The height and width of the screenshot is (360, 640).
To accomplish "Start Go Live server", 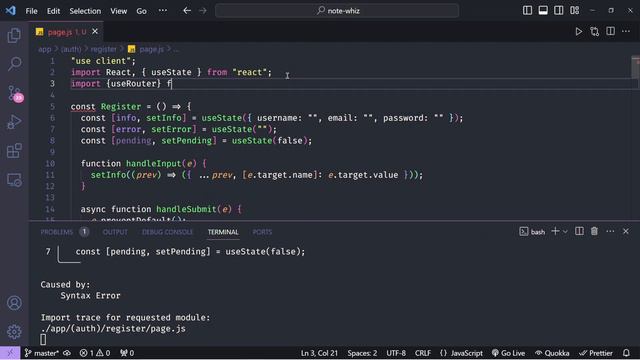I will (x=509, y=353).
